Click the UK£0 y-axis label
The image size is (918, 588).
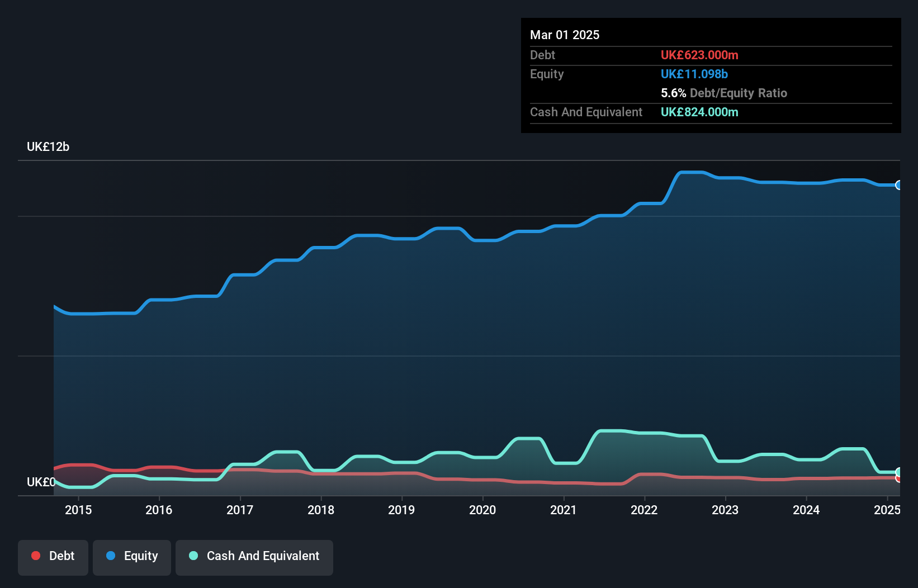pos(41,482)
